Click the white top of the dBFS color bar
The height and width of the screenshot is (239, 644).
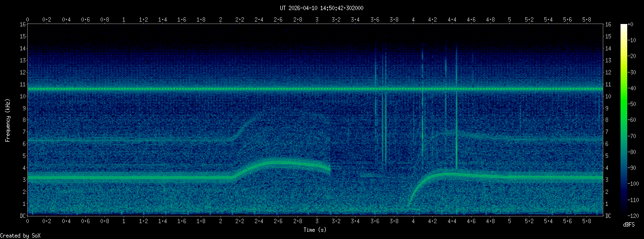(x=623, y=26)
